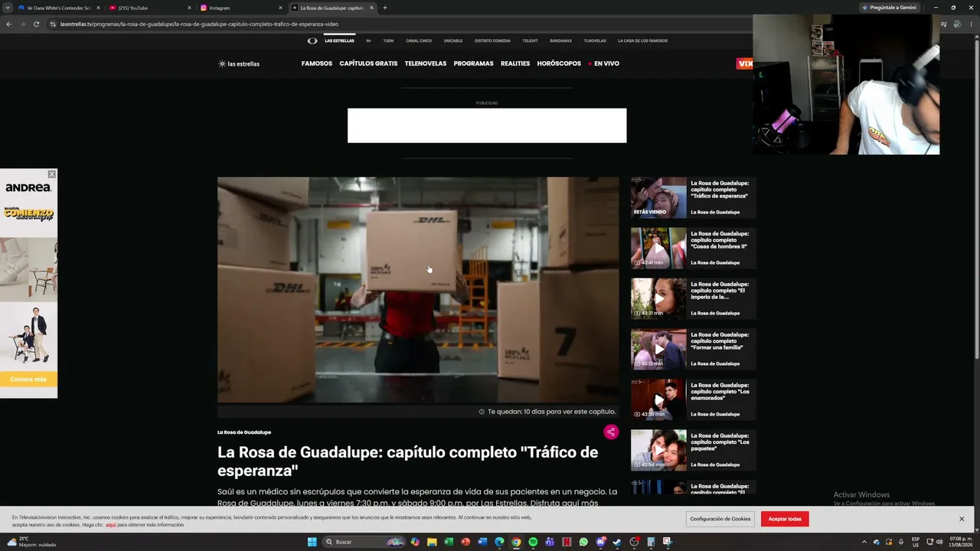Go back with the browser back arrow
This screenshot has height=551, width=980.
tap(8, 24)
